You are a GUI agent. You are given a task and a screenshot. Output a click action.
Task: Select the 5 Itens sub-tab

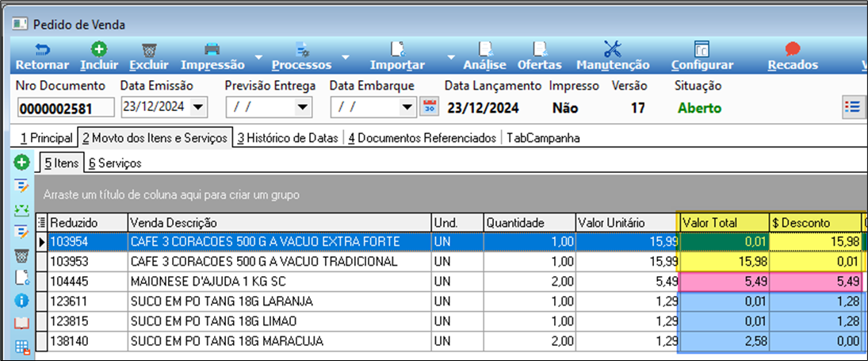61,163
